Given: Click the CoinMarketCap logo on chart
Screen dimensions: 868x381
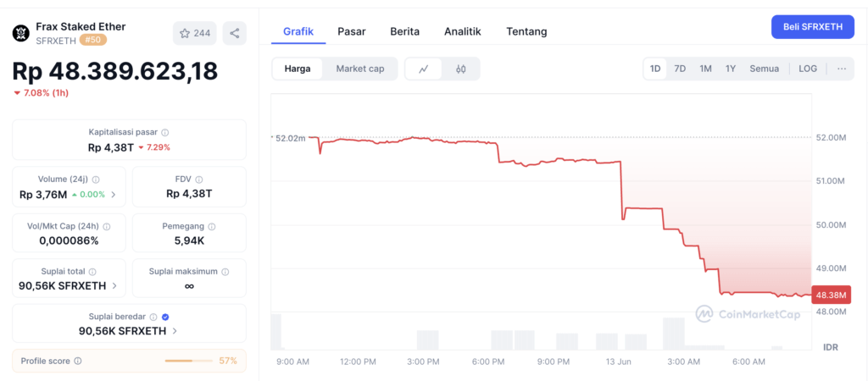Looking at the screenshot, I should tap(748, 314).
